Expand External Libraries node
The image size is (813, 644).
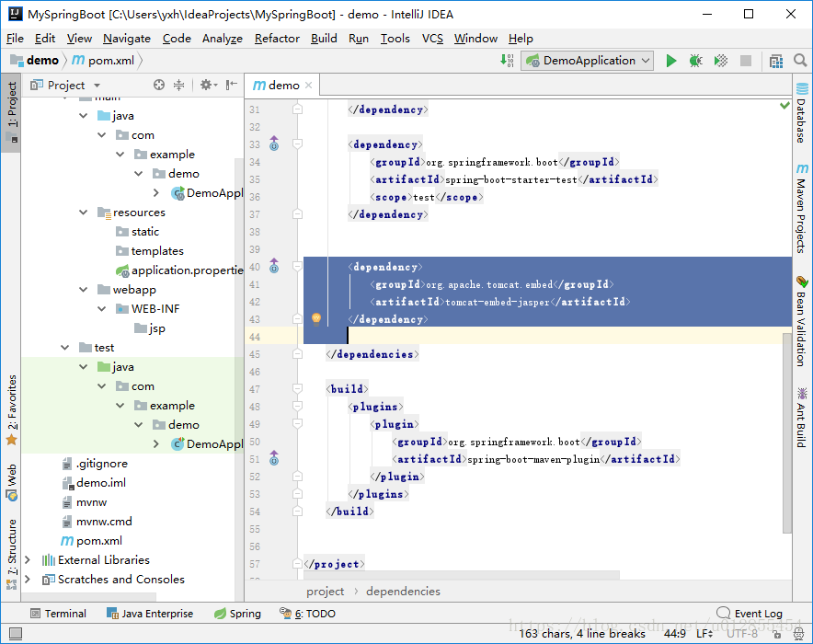click(x=28, y=560)
